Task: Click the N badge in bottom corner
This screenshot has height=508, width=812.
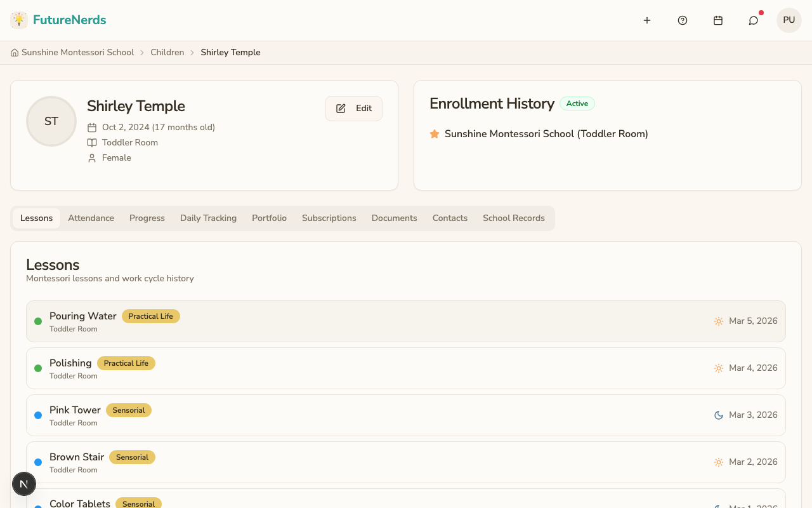Action: click(x=24, y=485)
